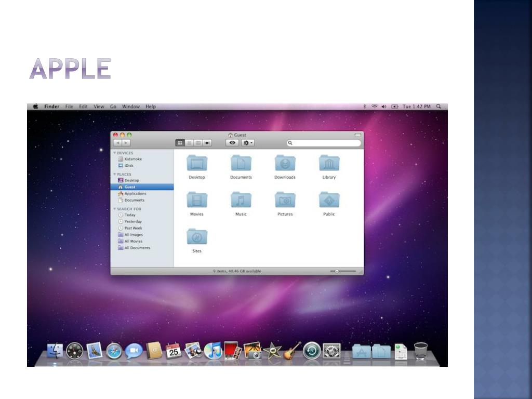The height and width of the screenshot is (399, 532).
Task: Go forward with the right arrow
Action: [x=126, y=143]
